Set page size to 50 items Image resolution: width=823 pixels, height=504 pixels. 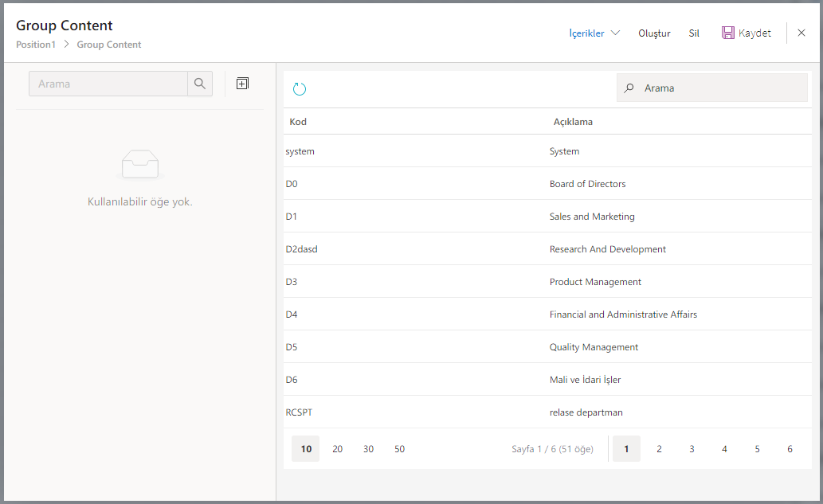[399, 449]
